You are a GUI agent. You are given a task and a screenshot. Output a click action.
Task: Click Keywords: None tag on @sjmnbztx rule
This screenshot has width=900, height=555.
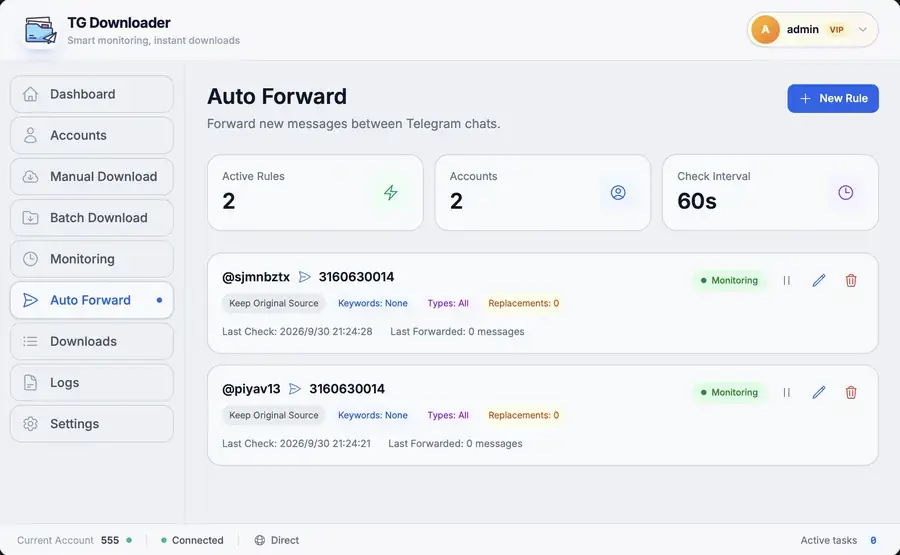tap(373, 303)
